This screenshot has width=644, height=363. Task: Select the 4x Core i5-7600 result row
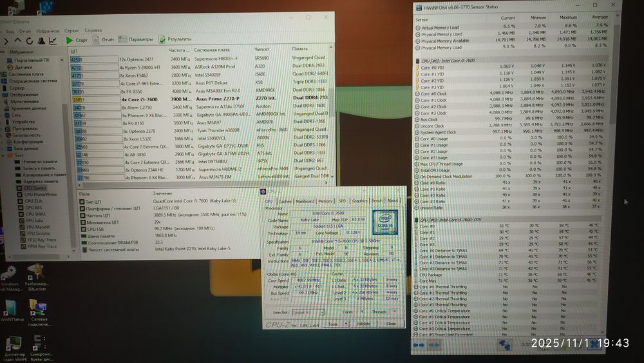(x=199, y=99)
